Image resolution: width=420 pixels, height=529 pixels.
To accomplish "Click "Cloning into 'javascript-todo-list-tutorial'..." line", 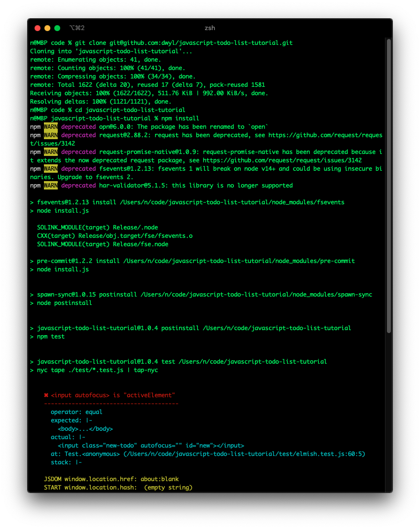I will (x=111, y=51).
